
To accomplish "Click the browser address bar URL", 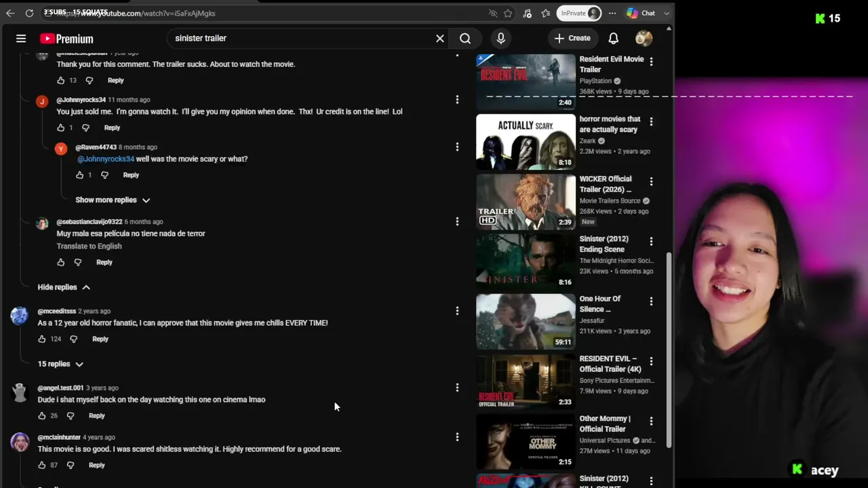I will [264, 13].
